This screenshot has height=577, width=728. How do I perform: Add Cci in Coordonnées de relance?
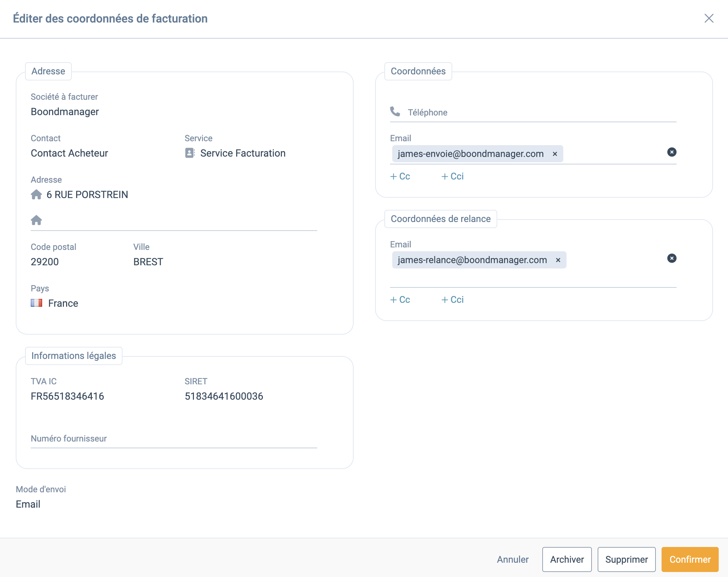point(453,300)
